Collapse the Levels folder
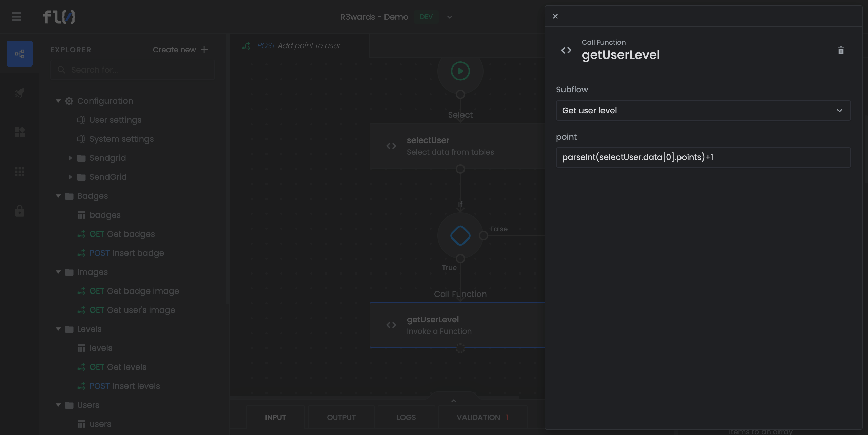868x435 pixels. (58, 329)
